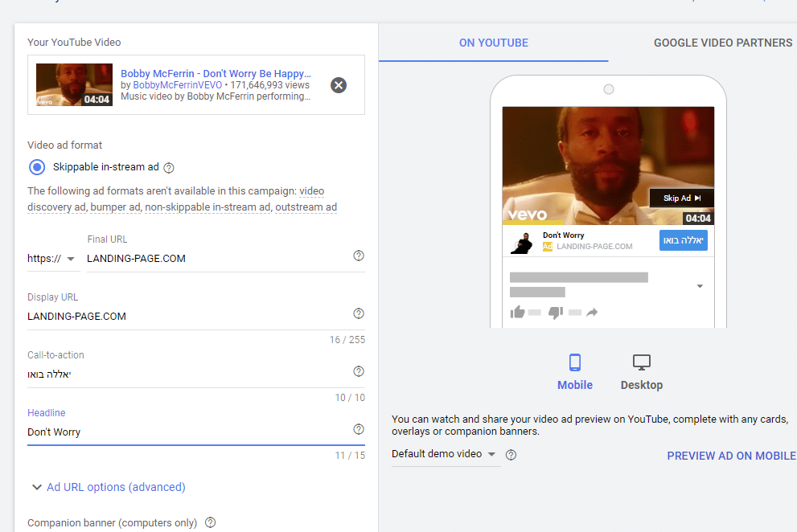Click the thumbs down icon in preview
Image resolution: width=797 pixels, height=532 pixels.
point(556,313)
